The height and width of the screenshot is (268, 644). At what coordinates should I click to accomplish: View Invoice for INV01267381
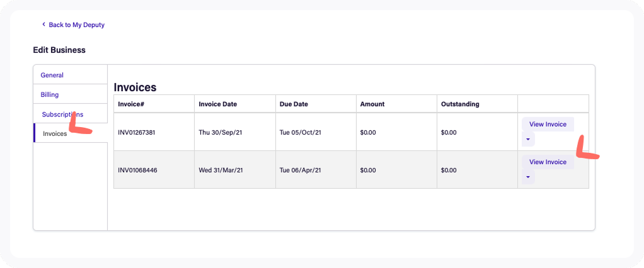coord(548,124)
